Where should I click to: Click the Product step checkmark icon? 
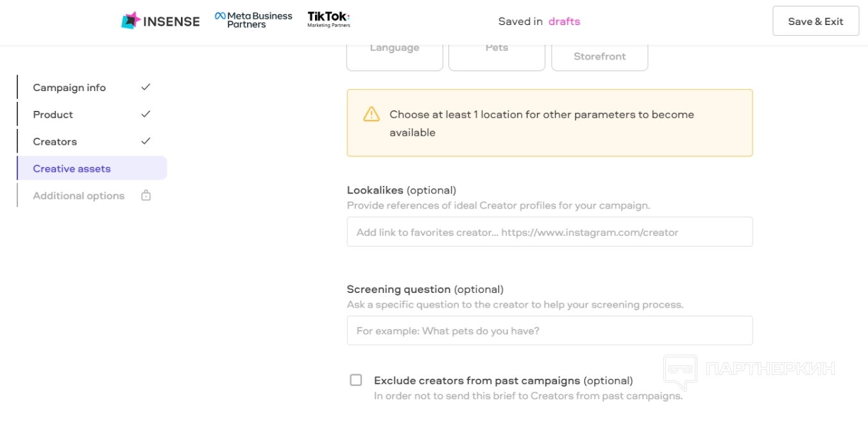146,113
